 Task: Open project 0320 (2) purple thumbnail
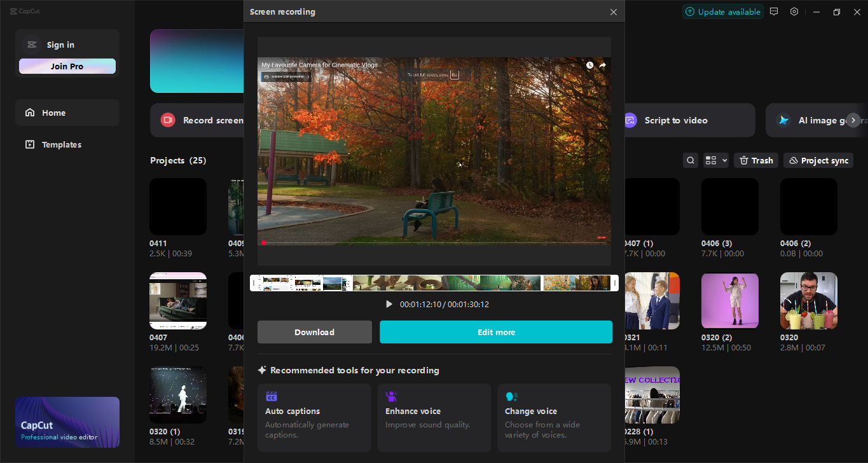coord(730,301)
